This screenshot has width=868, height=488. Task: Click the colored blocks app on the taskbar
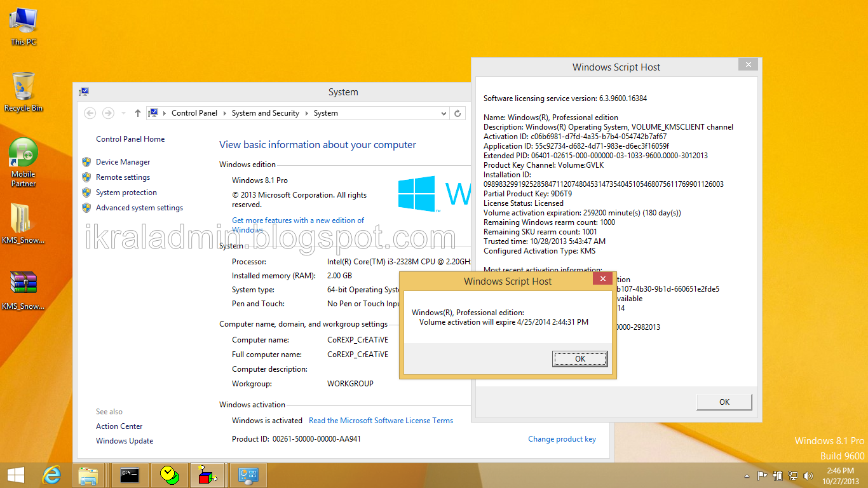click(207, 475)
